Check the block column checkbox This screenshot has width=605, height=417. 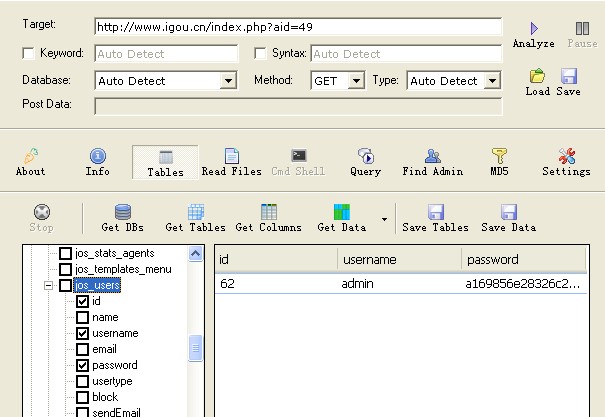(83, 397)
